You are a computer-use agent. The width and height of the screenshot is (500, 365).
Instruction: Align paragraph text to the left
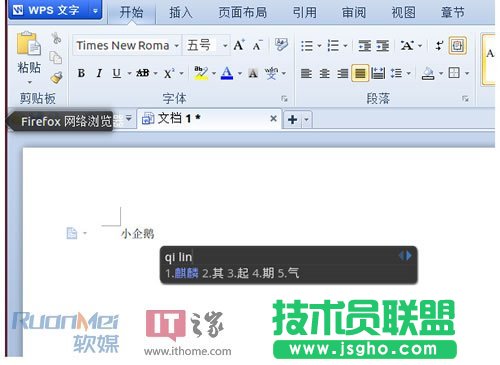point(306,73)
